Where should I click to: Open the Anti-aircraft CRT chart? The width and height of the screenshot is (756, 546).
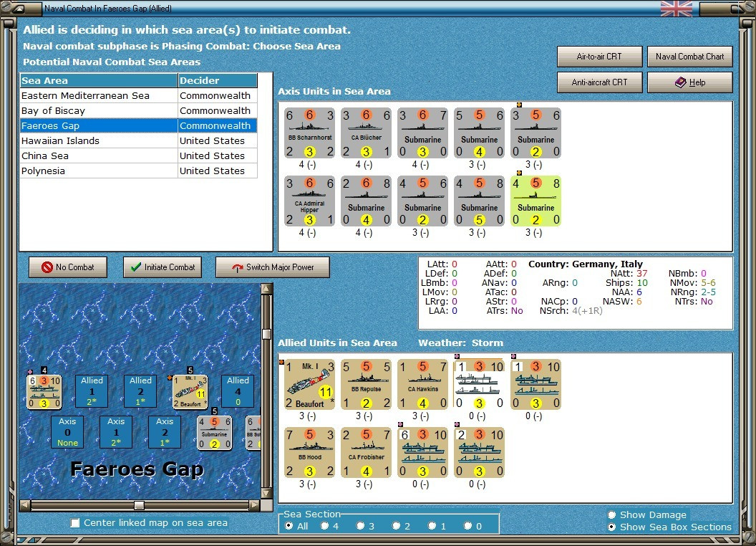tap(599, 82)
